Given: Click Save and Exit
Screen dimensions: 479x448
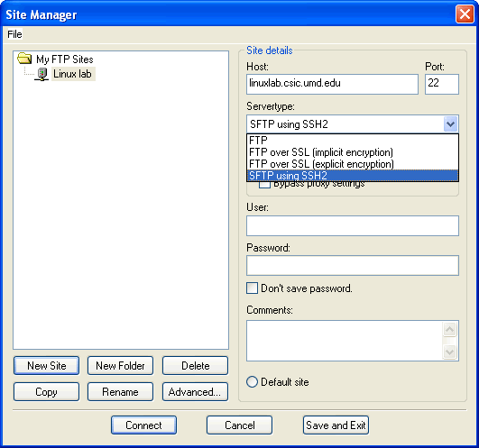Looking at the screenshot, I should (336, 425).
